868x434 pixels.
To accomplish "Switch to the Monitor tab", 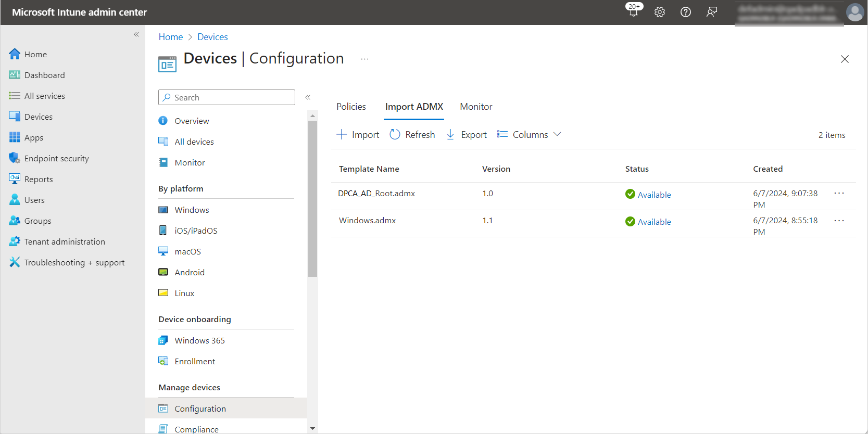I will point(476,107).
